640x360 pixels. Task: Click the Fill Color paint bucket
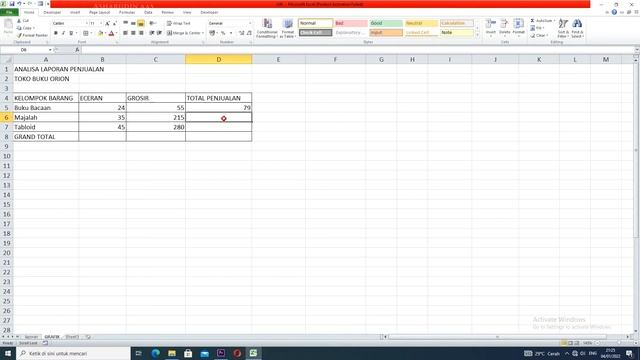pyautogui.click(x=100, y=33)
